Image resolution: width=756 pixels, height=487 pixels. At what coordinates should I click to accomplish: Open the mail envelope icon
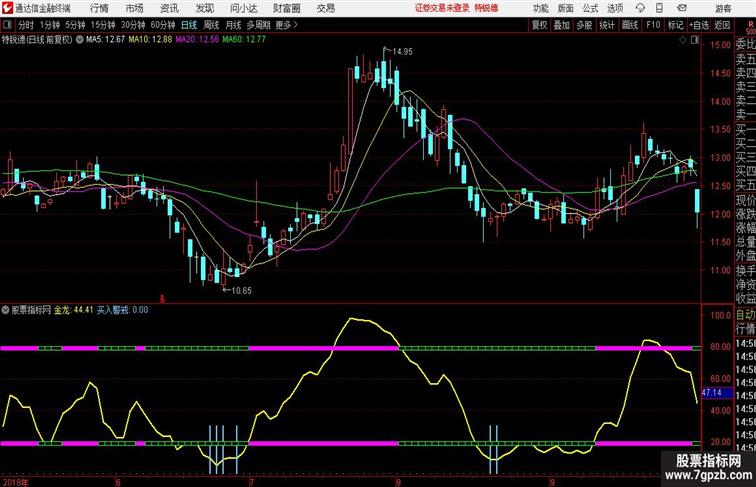[x=682, y=8]
